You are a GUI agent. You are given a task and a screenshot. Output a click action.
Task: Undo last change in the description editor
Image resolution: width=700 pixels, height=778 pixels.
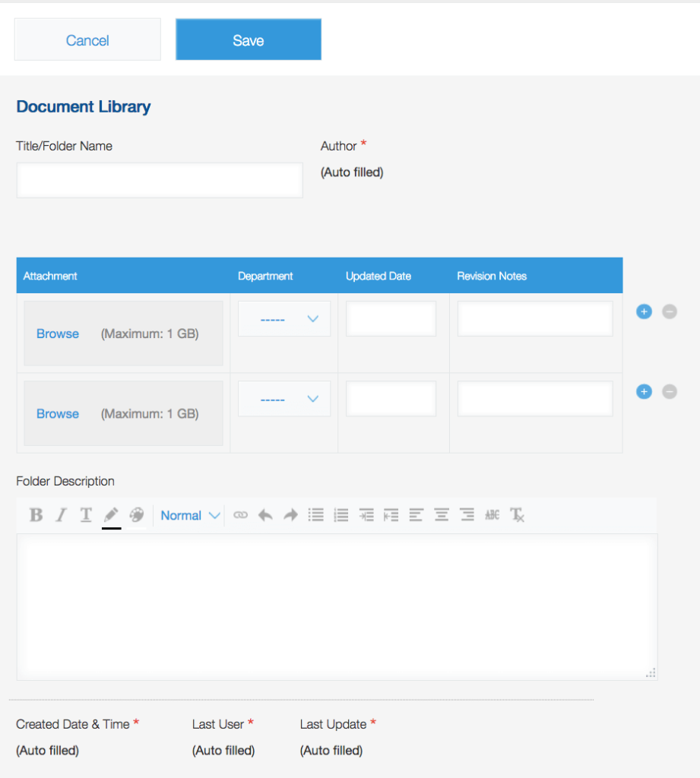click(265, 515)
